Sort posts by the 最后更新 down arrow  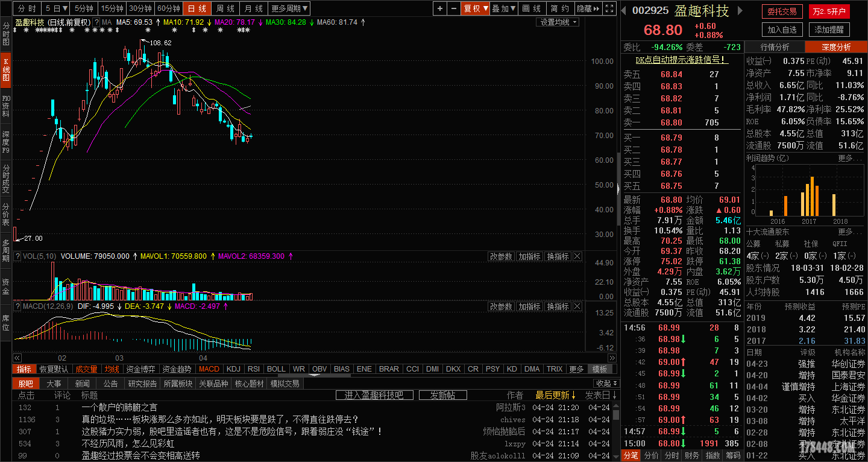pyautogui.click(x=573, y=396)
